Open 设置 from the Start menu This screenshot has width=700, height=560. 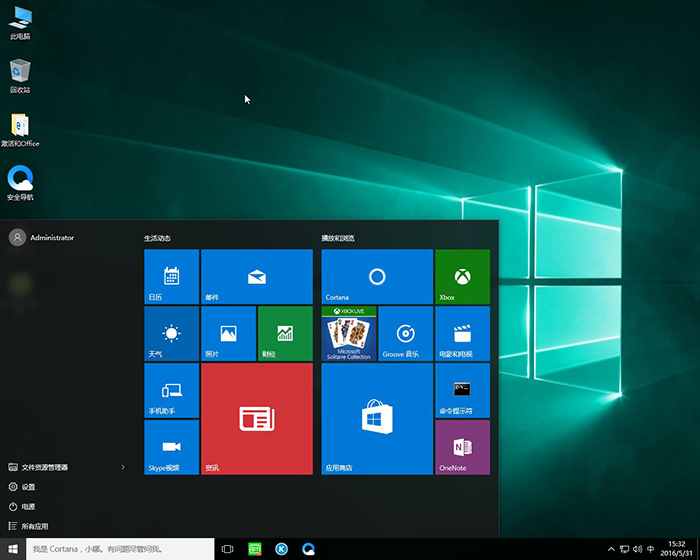click(28, 487)
